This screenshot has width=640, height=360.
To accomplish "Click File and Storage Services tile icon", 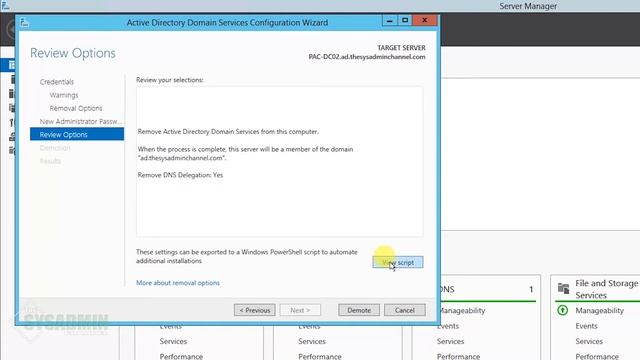I will (563, 289).
